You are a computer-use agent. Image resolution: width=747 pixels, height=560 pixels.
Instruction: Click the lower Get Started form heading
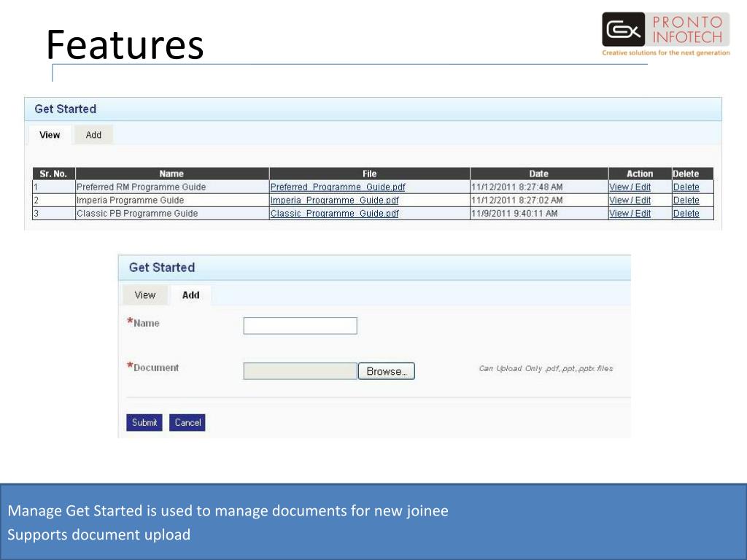click(x=162, y=268)
